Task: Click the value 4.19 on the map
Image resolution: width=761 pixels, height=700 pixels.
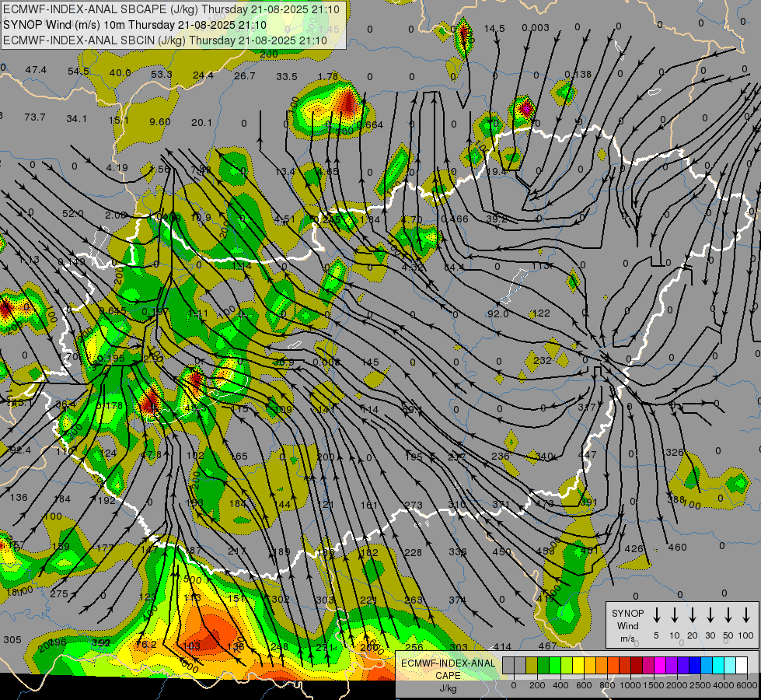Action: (117, 167)
